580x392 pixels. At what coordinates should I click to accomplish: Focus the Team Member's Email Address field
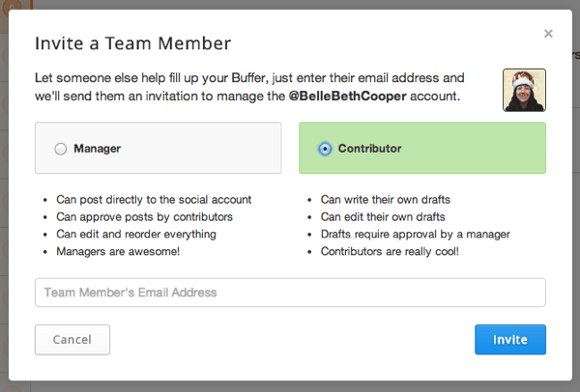[x=290, y=293]
